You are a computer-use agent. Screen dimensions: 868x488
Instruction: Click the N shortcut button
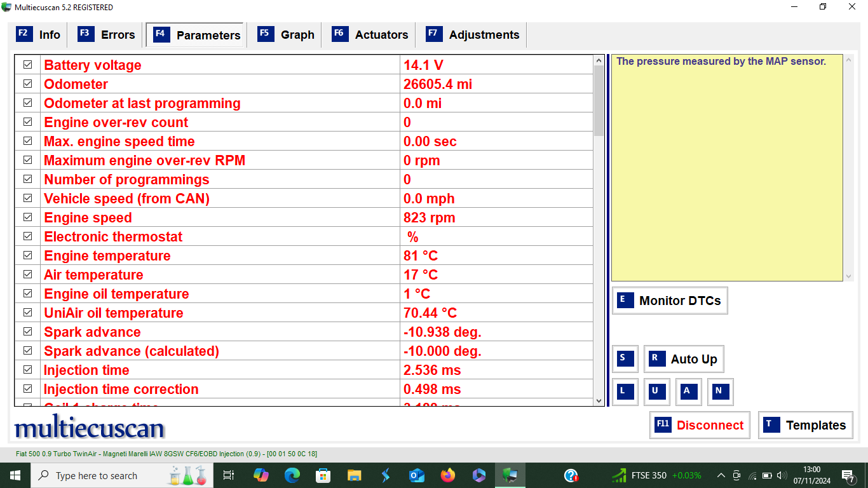[721, 392]
